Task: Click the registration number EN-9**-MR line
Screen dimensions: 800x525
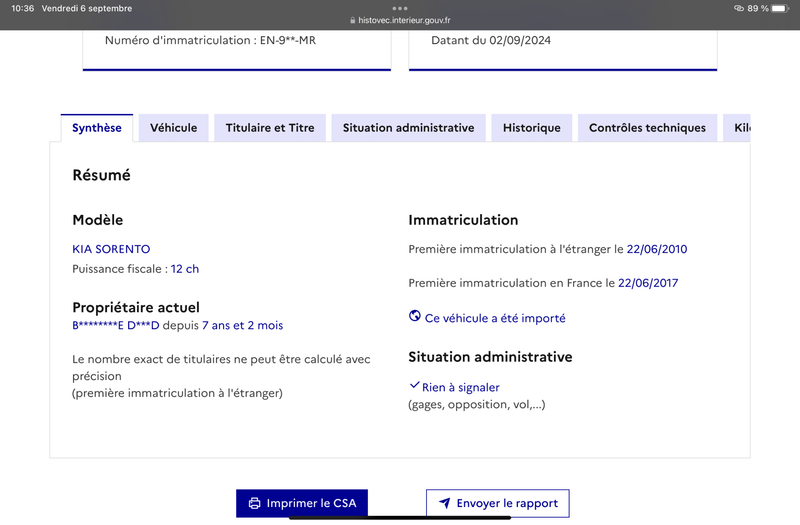Action: pyautogui.click(x=210, y=40)
